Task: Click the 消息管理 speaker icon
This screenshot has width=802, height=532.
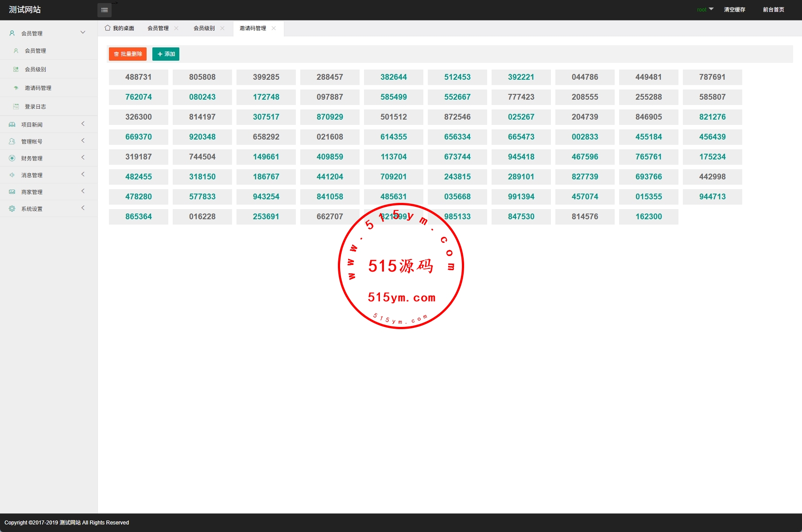Action: tap(12, 175)
